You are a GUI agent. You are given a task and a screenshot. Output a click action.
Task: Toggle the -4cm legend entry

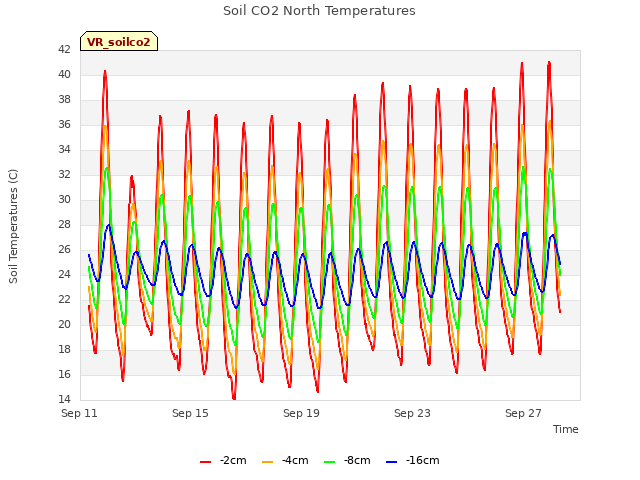click(x=285, y=460)
